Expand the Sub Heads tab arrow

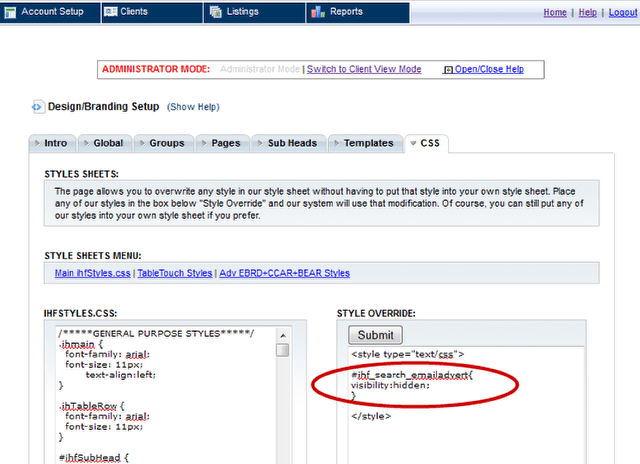pos(260,143)
